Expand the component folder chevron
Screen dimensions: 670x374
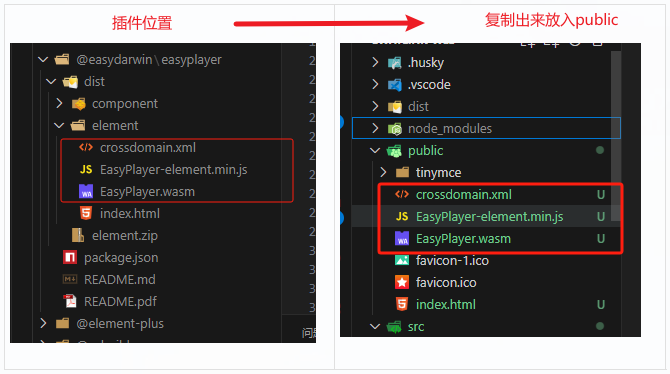coord(59,103)
